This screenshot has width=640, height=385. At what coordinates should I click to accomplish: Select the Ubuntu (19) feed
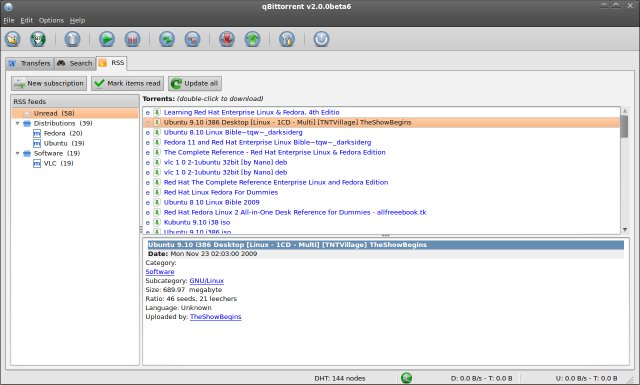coord(64,143)
